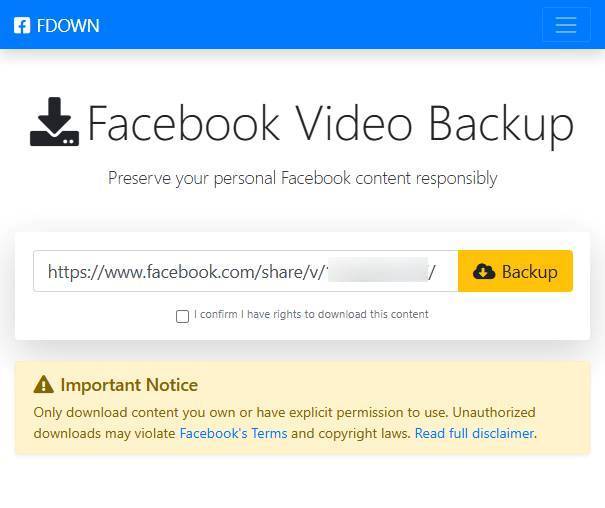Viewport: 605px width, 508px height.
Task: Click the warning triangle icon
Action: [x=43, y=385]
